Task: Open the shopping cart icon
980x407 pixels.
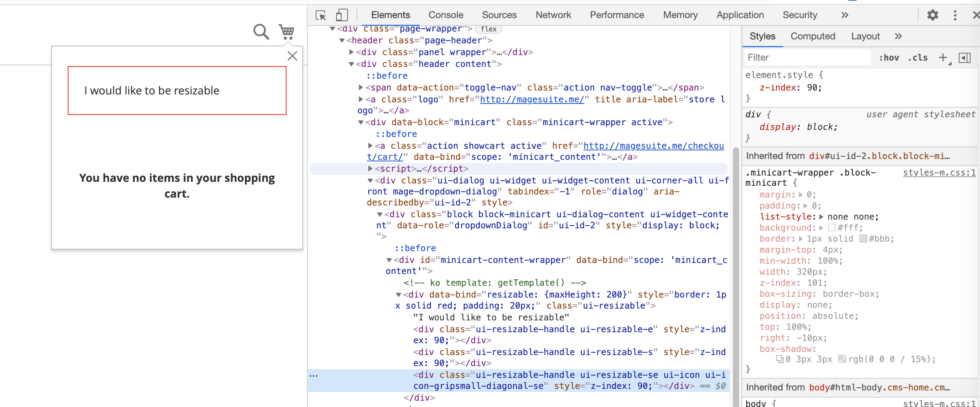Action: [x=287, y=31]
